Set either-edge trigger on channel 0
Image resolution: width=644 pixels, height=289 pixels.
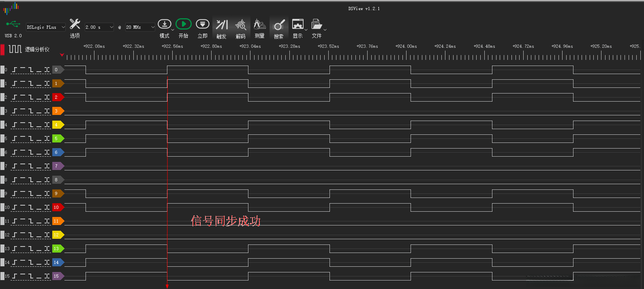pyautogui.click(x=47, y=70)
